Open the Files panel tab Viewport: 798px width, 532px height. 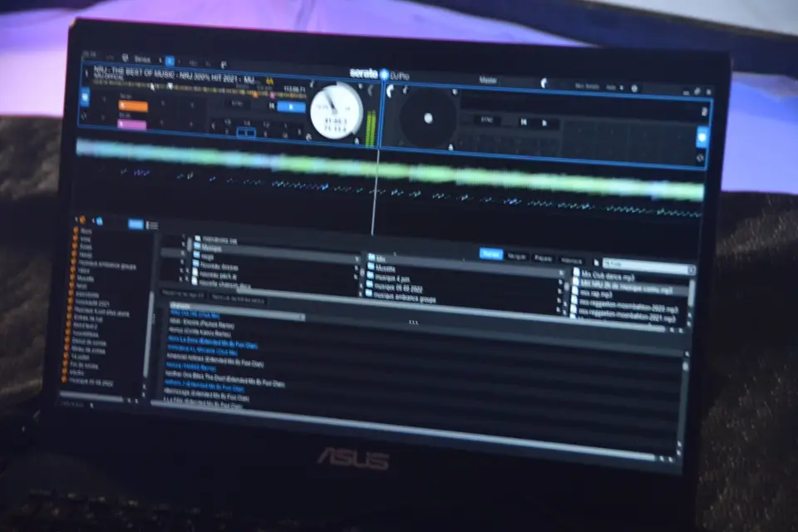click(x=492, y=254)
